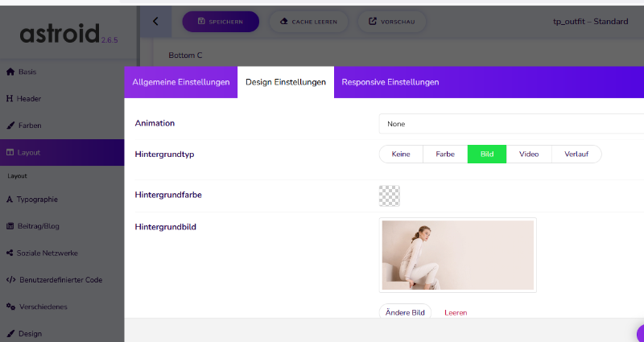644x342 pixels.
Task: Select Verlauf background type
Action: click(x=576, y=154)
